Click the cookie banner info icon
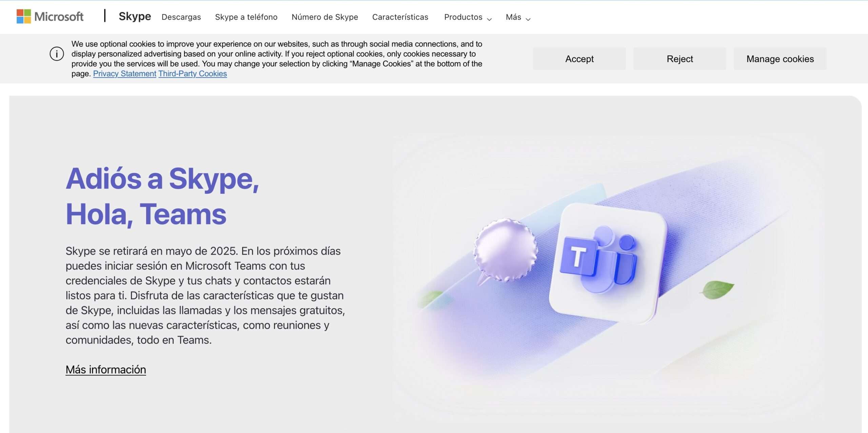The height and width of the screenshot is (433, 868). point(57,54)
